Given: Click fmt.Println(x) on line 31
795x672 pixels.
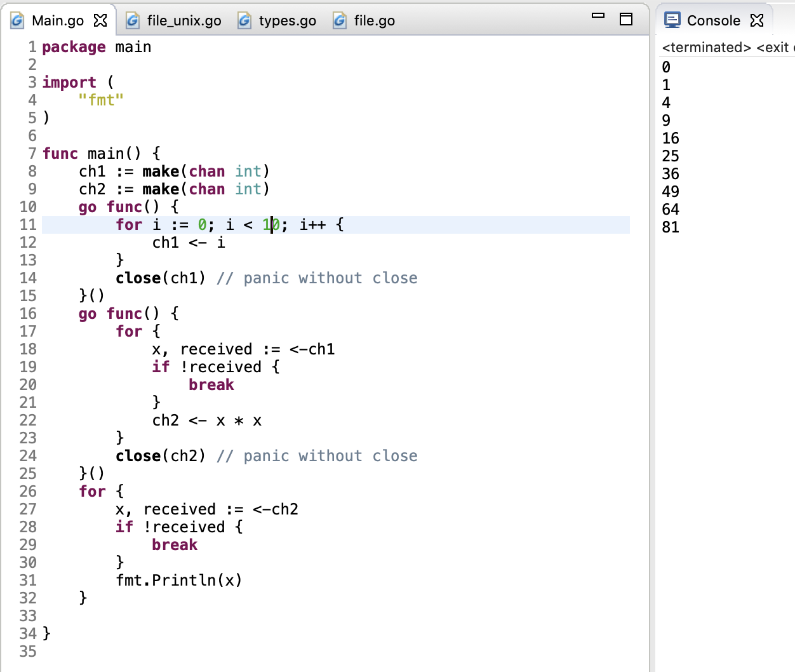Looking at the screenshot, I should (178, 581).
